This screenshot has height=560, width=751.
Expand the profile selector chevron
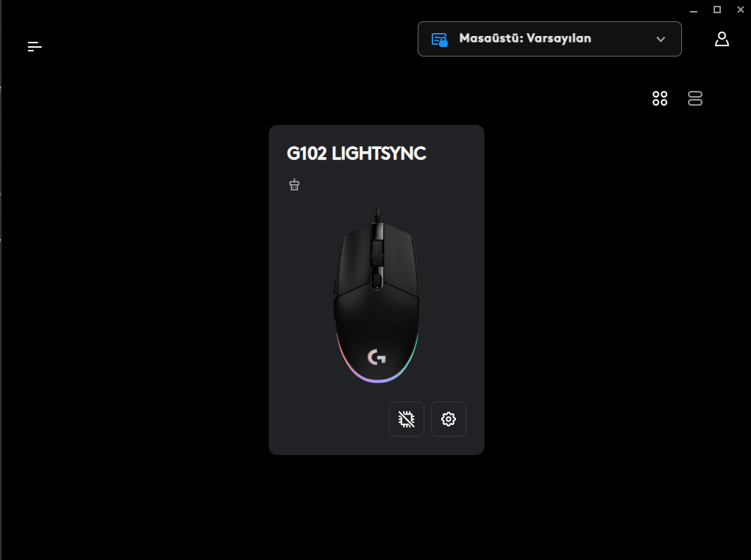[661, 40]
